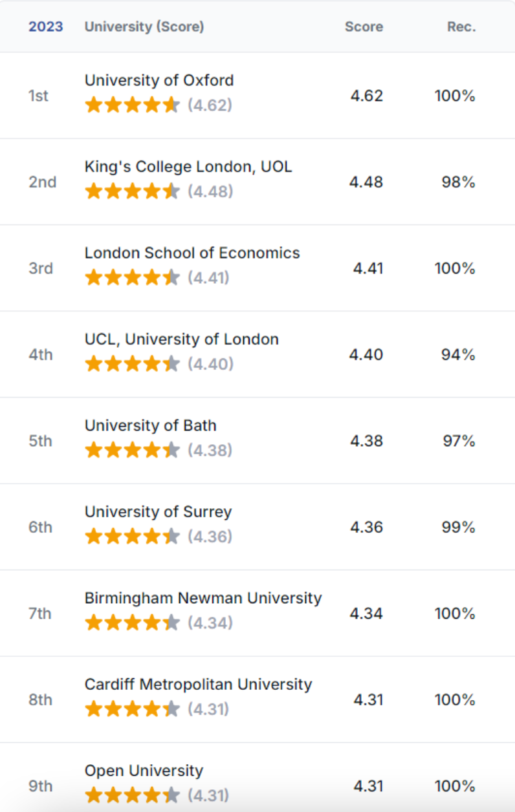This screenshot has width=515, height=812.
Task: Open Cardiff Metropolitan University entry
Action: (198, 685)
